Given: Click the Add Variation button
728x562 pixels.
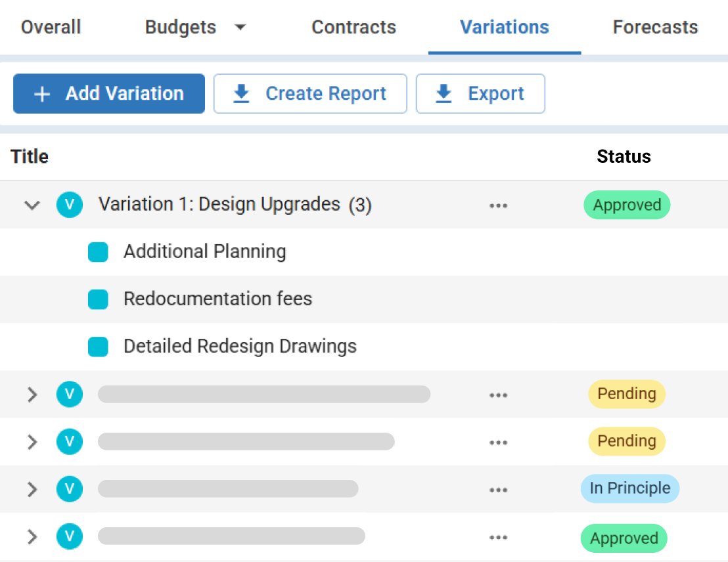Looking at the screenshot, I should [x=108, y=93].
